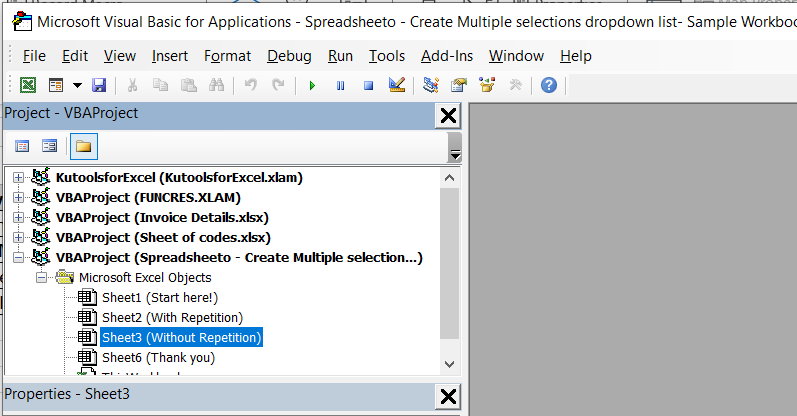Open the Insert UserForm dropdown arrow
The height and width of the screenshot is (416, 797).
pyautogui.click(x=76, y=86)
